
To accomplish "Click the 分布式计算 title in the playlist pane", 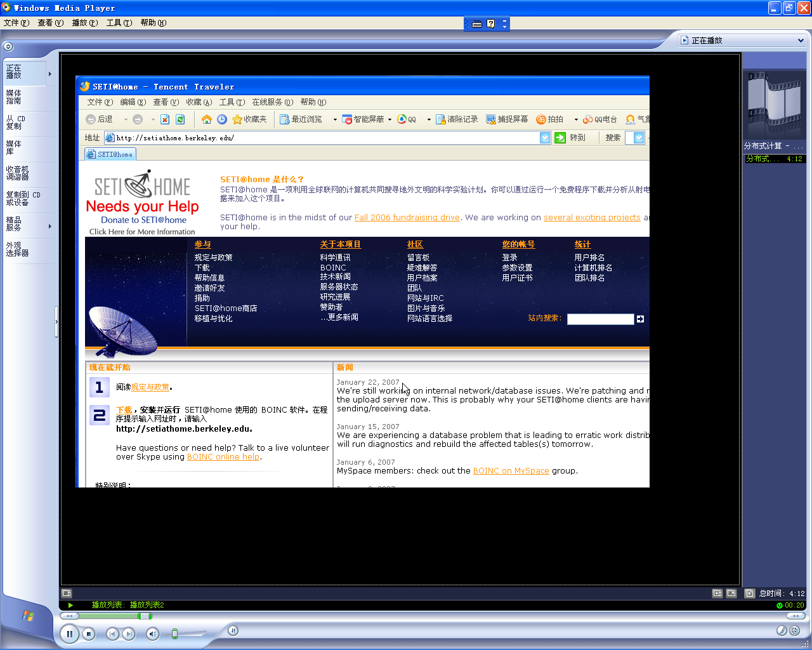I will pyautogui.click(x=774, y=146).
